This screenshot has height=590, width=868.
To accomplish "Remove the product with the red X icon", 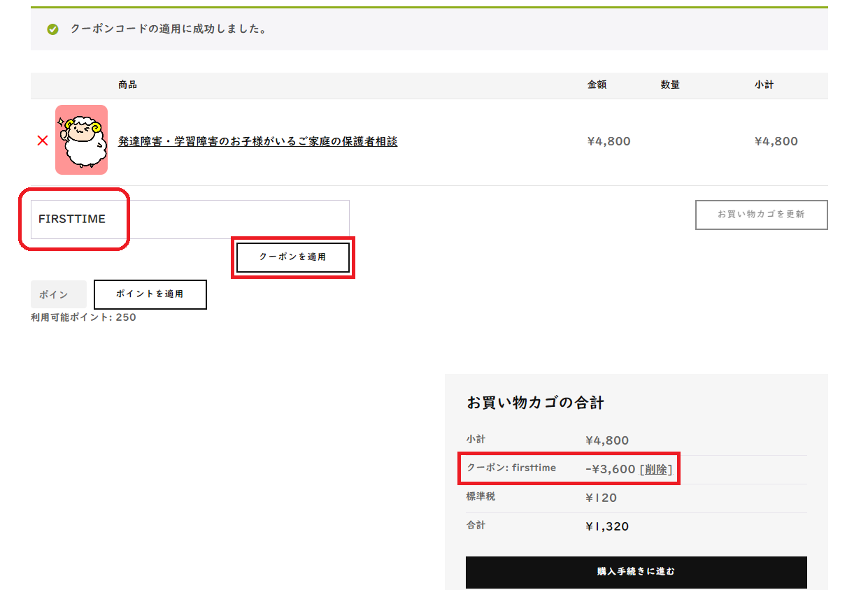I will [43, 141].
